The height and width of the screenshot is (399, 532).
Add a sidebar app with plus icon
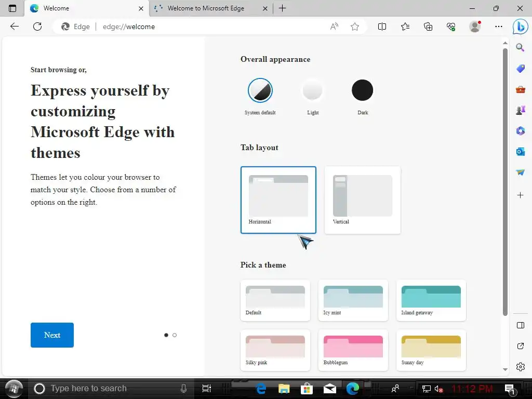click(520, 195)
